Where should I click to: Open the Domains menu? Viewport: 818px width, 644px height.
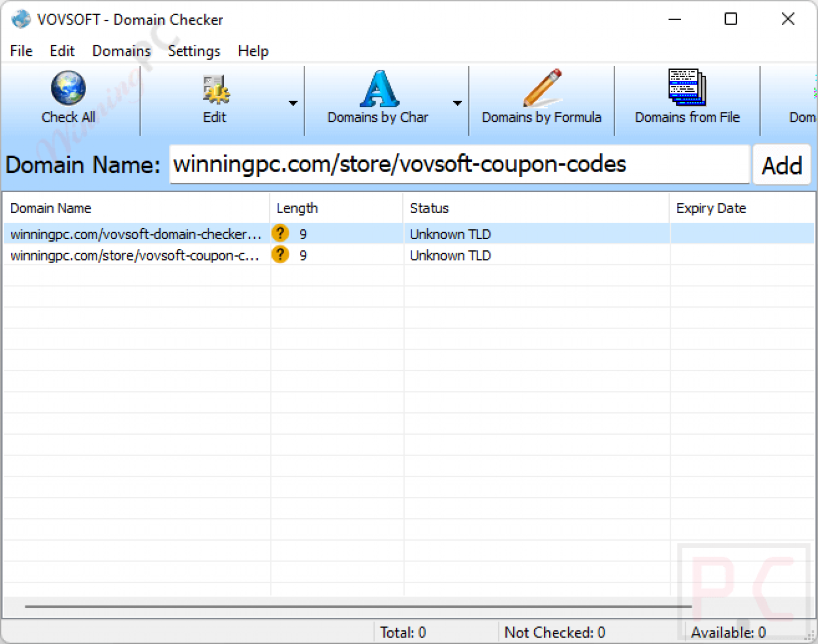pos(121,51)
